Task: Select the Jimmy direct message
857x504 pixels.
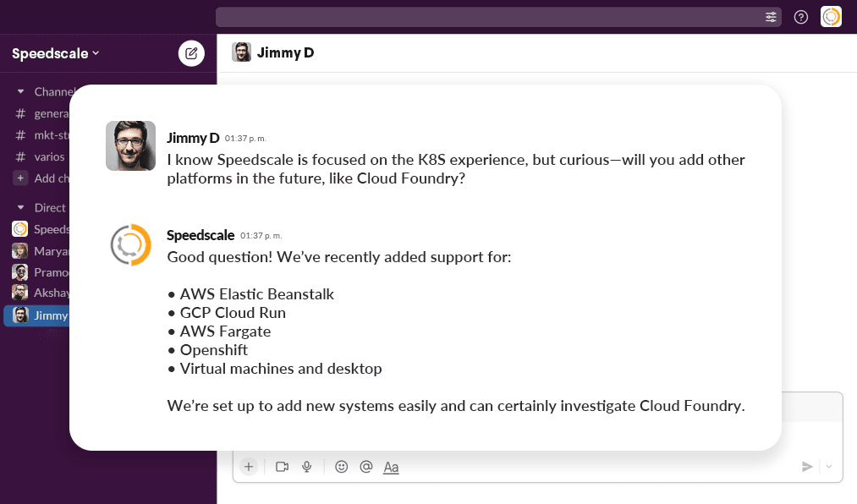Action: click(x=37, y=315)
